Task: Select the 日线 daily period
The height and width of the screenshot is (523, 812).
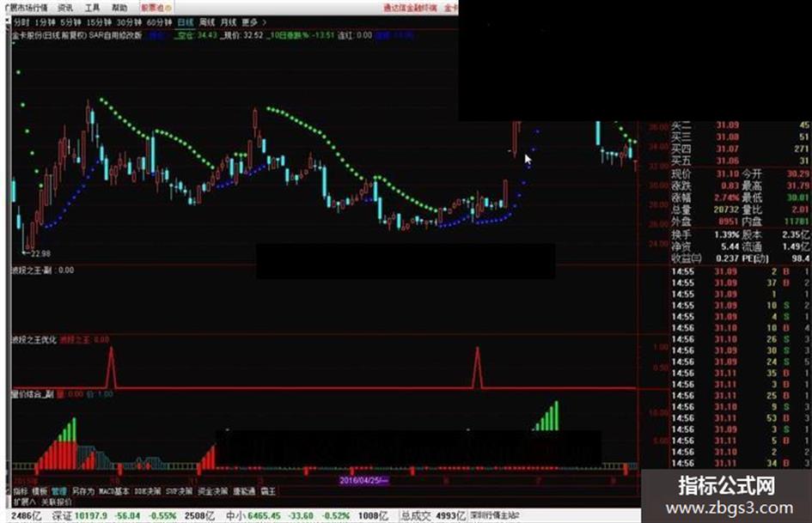Action: [186, 22]
